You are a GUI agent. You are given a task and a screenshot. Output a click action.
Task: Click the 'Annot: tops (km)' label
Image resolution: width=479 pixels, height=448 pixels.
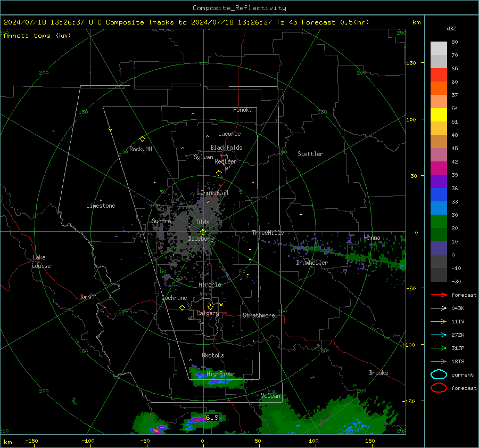[x=37, y=36]
